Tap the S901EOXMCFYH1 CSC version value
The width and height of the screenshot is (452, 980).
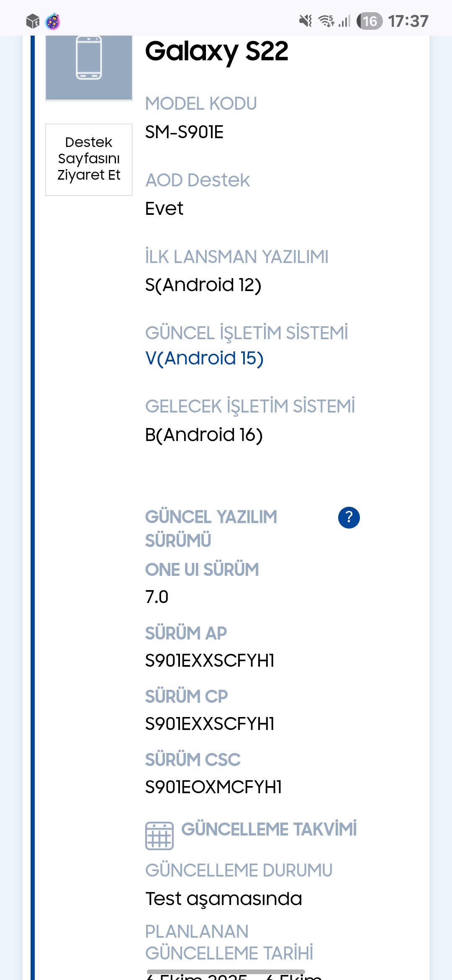213,787
